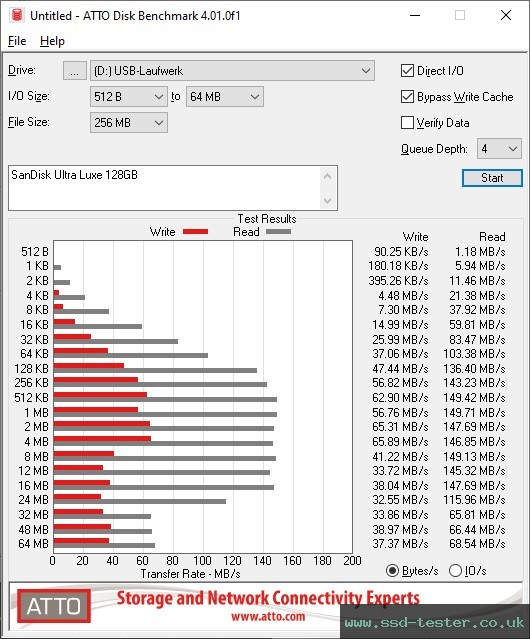Click the 143.23 MB/s read value
530x639 pixels.
pos(474,383)
